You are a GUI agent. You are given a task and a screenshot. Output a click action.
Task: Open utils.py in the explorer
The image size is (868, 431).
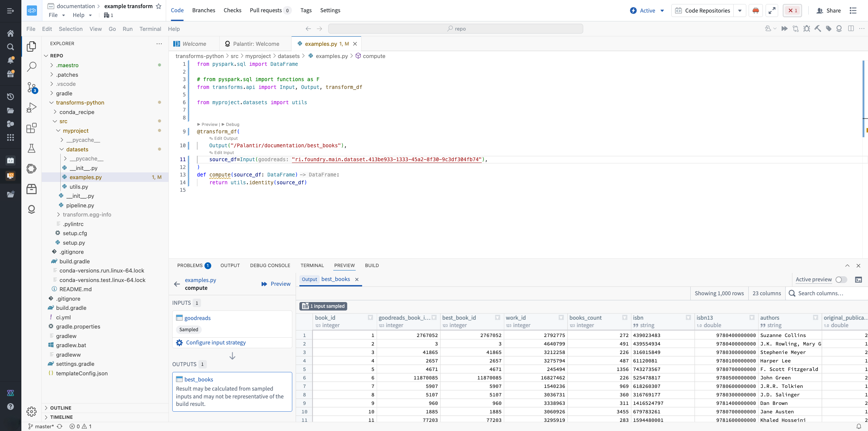[79, 187]
